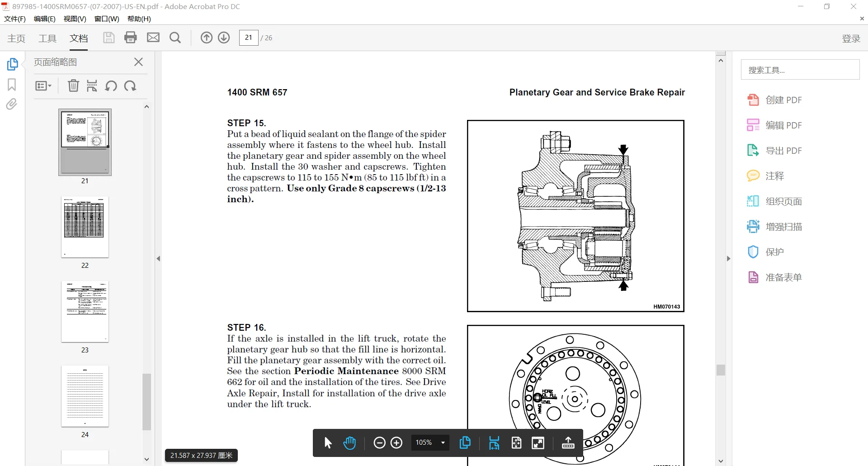The height and width of the screenshot is (466, 868).
Task: Select page 21 thumbnail
Action: pos(85,143)
